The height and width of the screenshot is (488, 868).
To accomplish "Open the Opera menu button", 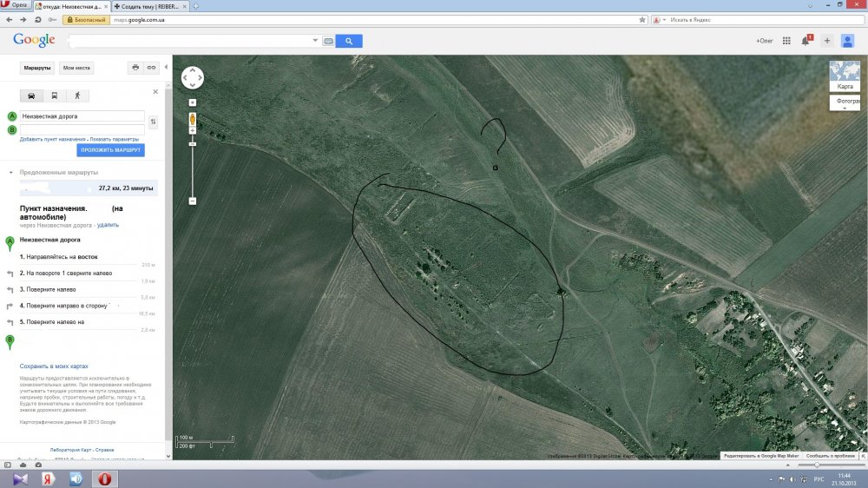I will (16, 5).
